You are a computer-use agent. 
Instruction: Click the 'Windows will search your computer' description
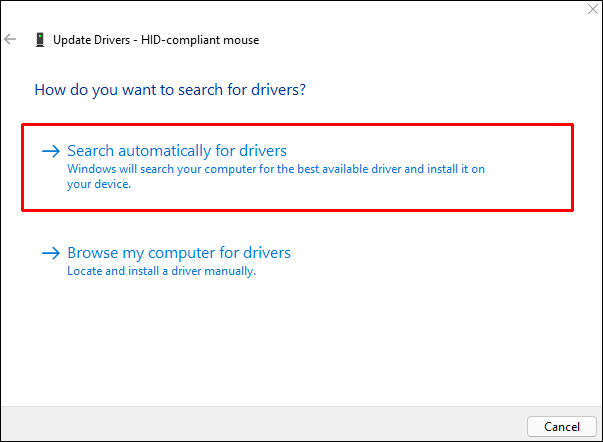(x=275, y=170)
